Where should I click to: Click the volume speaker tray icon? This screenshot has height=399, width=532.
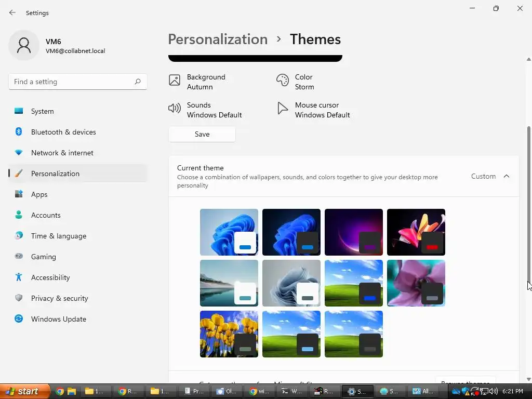(494, 391)
